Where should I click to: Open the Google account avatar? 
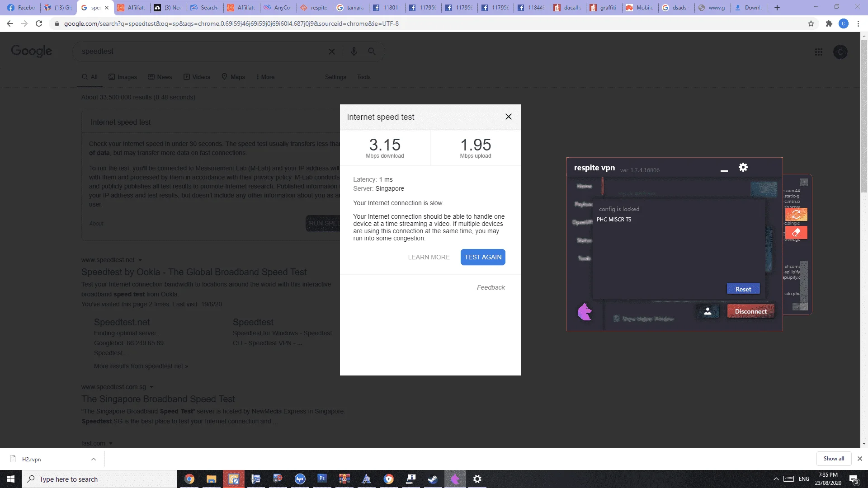[x=840, y=52]
